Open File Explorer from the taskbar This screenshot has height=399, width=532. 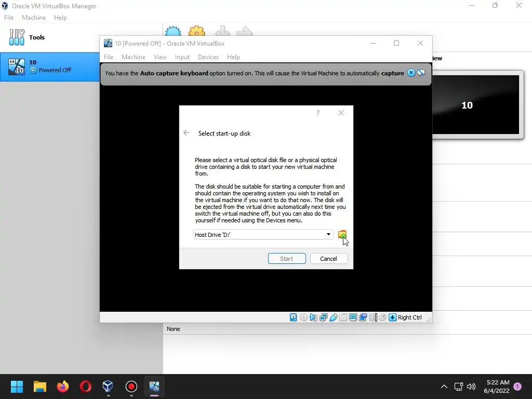click(x=39, y=386)
